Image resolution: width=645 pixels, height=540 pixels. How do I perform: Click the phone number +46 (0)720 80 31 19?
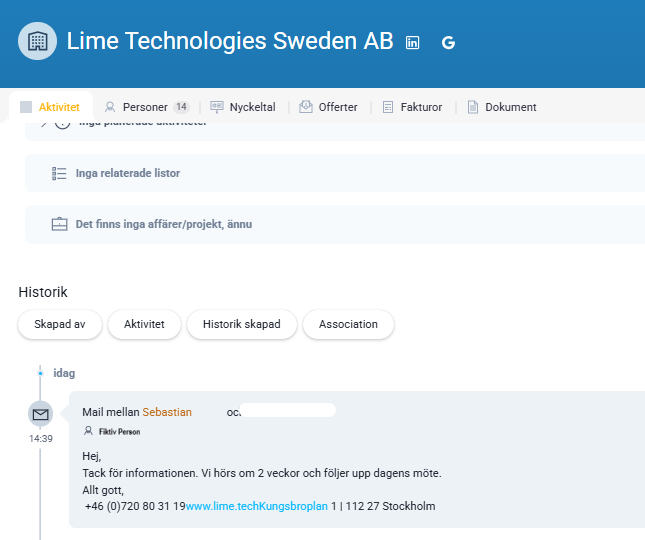[x=135, y=506]
